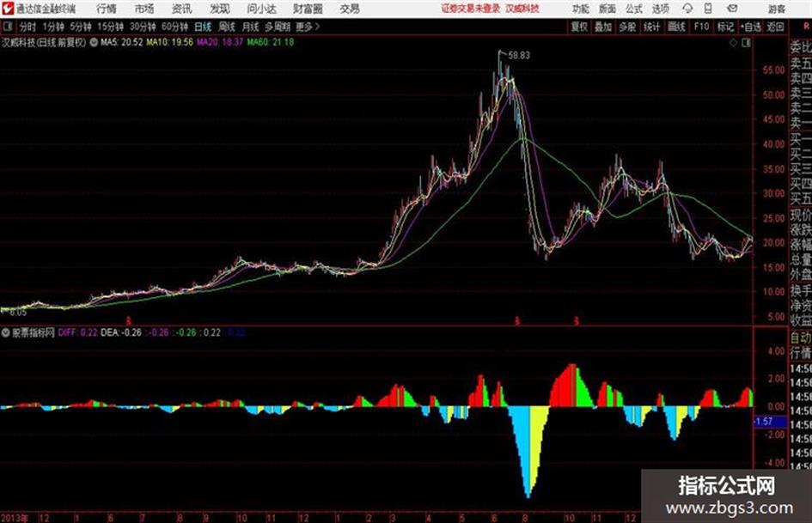The width and height of the screenshot is (812, 523).
Task: Toggle the left sidebar panel icon
Action: tap(8, 27)
